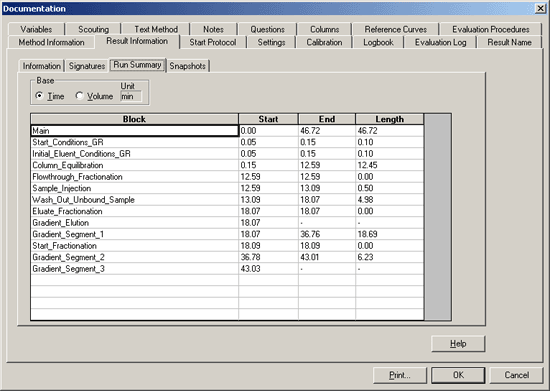Click the Help button
The image size is (550, 391).
(x=458, y=344)
